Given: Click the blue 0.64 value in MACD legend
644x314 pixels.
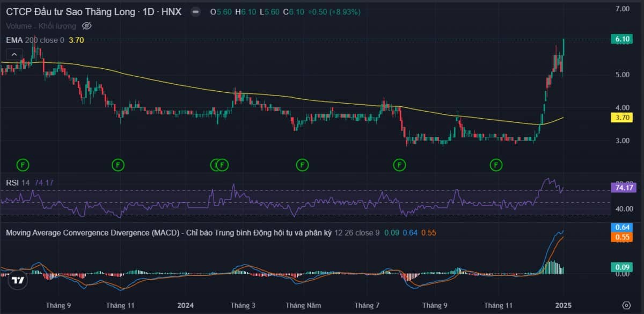Looking at the screenshot, I should tap(411, 232).
